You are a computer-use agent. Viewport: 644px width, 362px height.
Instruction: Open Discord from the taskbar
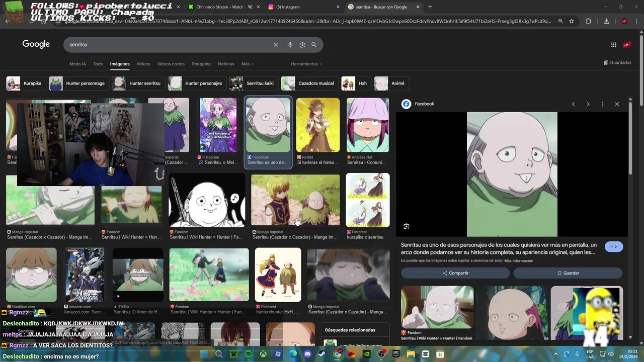pos(307,354)
